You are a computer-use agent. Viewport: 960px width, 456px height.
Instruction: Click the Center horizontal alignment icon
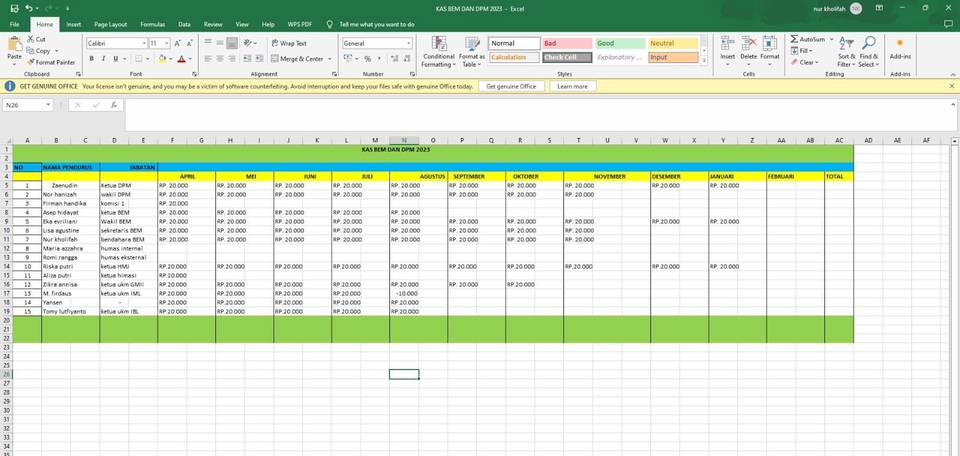click(x=220, y=59)
